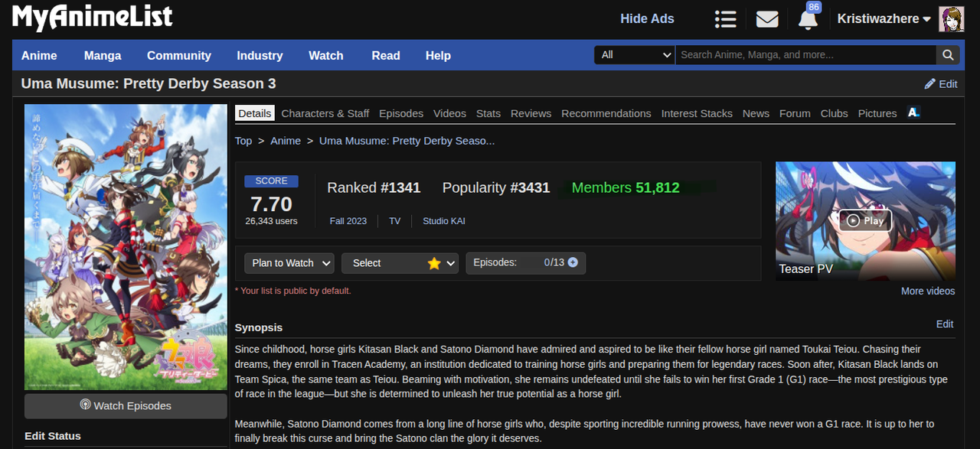Screen dimensions: 980x449
Task: Switch to the Reviews tab
Action: (x=531, y=113)
